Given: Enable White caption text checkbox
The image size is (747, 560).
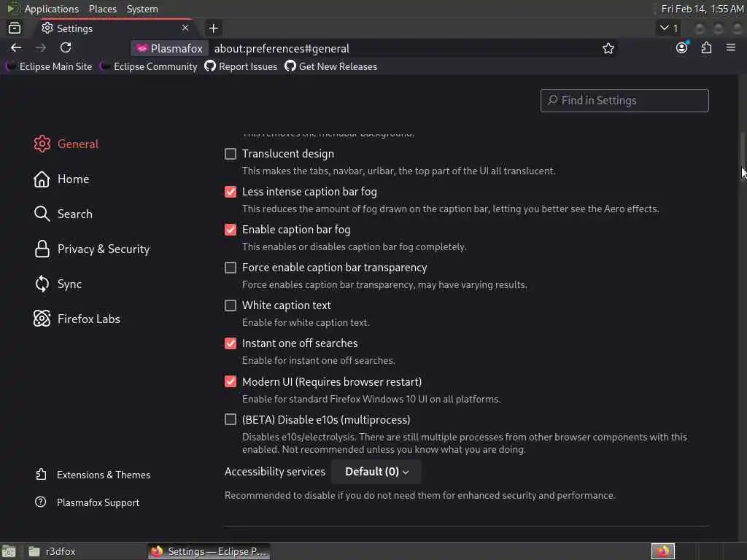Looking at the screenshot, I should [x=230, y=306].
